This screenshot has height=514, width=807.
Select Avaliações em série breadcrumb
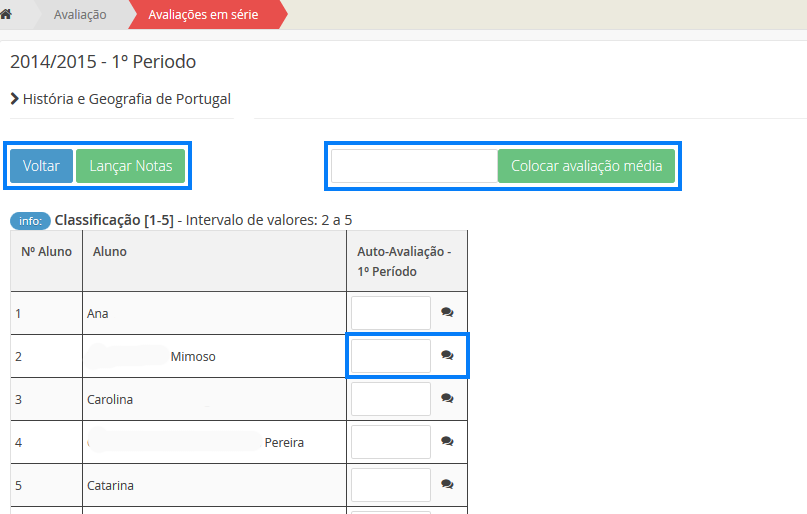coord(205,15)
